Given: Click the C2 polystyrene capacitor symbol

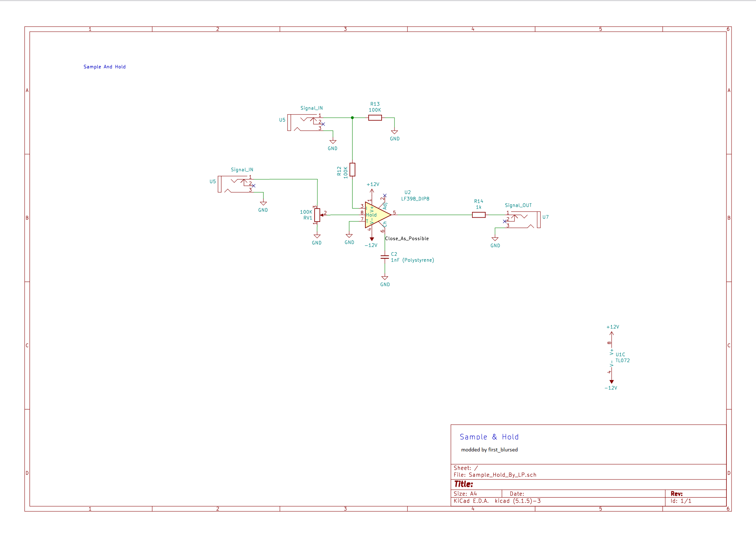Looking at the screenshot, I should coord(384,257).
